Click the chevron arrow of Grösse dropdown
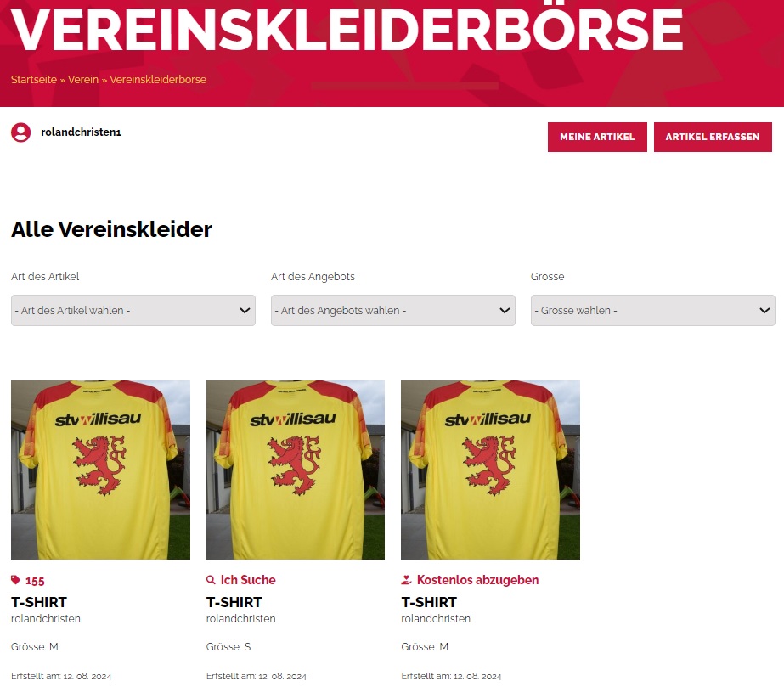The width and height of the screenshot is (784, 698). click(x=764, y=311)
